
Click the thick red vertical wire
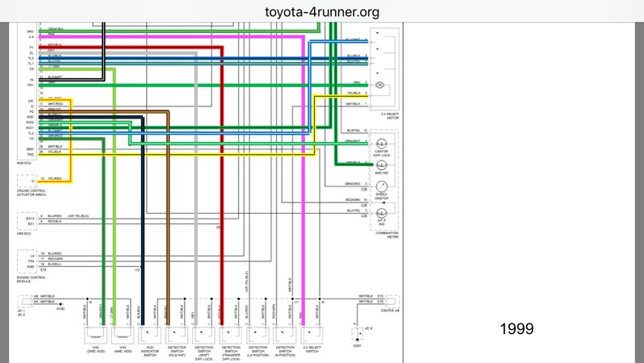point(222,185)
